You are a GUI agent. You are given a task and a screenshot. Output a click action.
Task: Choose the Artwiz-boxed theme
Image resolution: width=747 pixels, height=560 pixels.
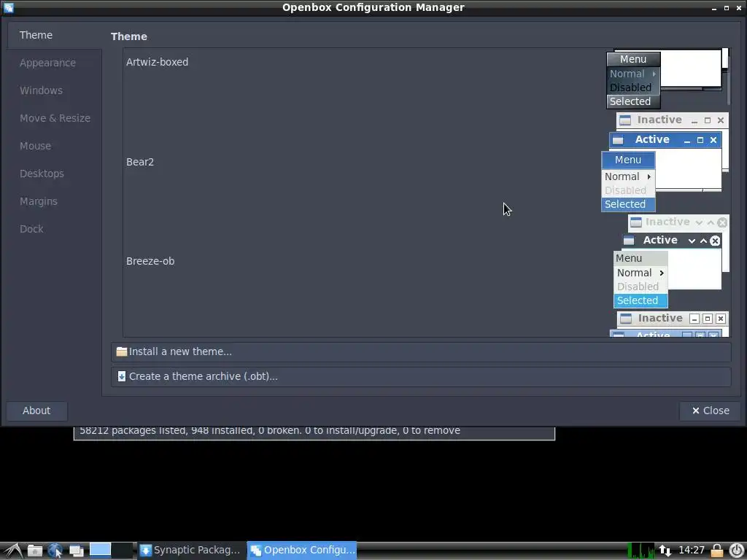point(158,62)
